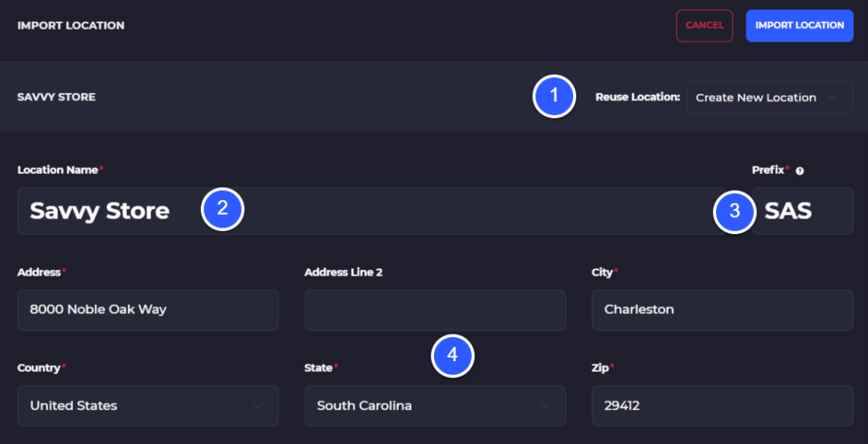Expand the State dropdown showing South Carolina
This screenshot has height=444, width=868.
(x=435, y=405)
